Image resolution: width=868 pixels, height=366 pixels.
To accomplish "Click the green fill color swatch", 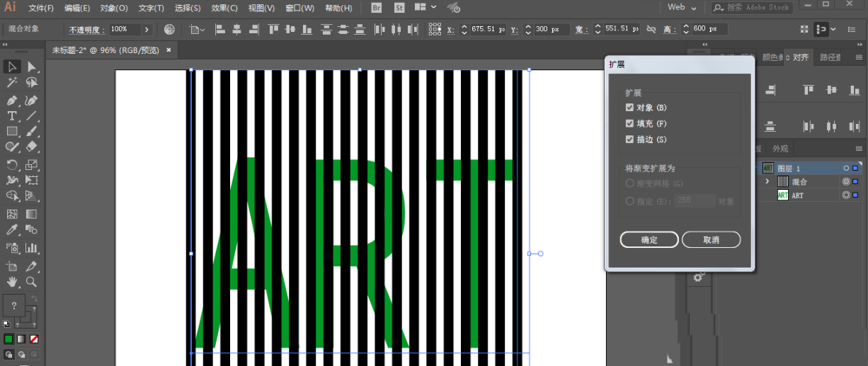I will point(9,338).
